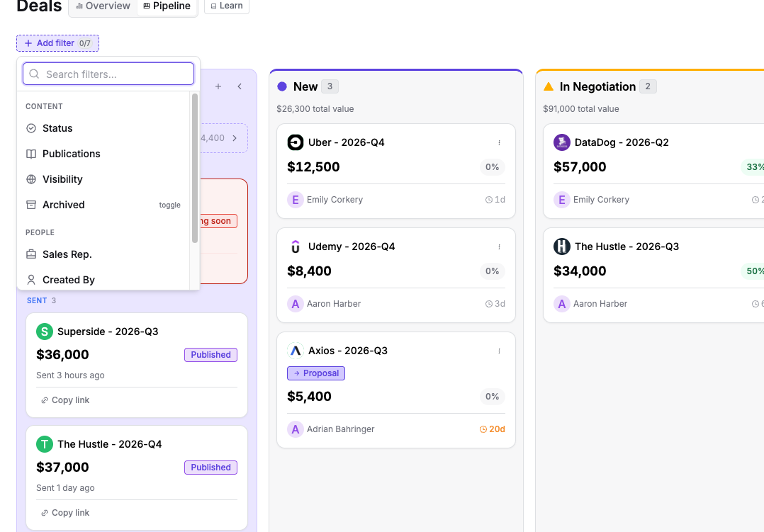Click the In Negotiation count badge 2
Screen dimensions: 764x532
[648, 86]
